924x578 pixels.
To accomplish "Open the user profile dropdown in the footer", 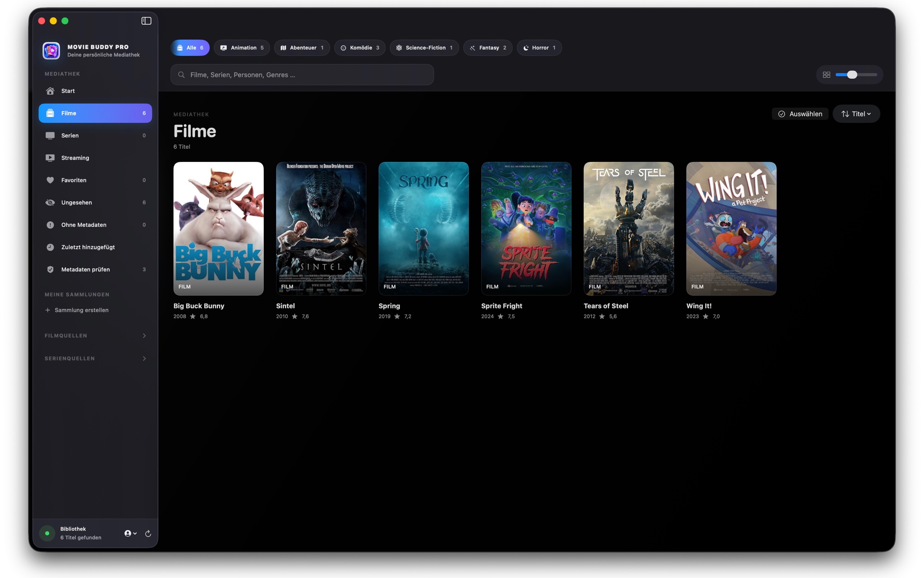I will tap(131, 534).
